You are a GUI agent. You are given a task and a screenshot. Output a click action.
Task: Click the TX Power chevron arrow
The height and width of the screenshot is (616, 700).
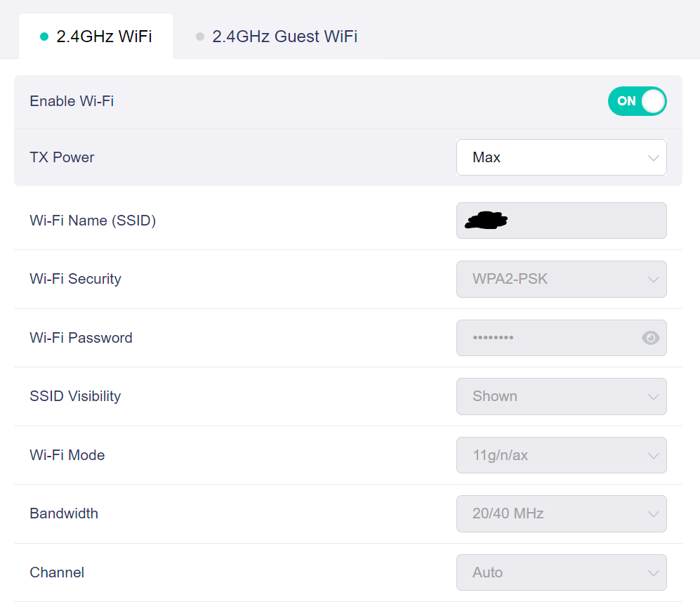pyautogui.click(x=653, y=157)
